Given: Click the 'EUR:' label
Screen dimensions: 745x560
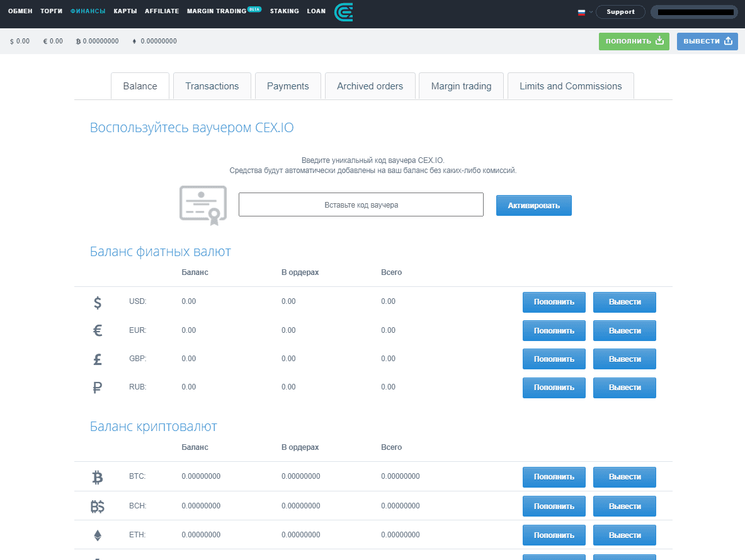Looking at the screenshot, I should (138, 330).
